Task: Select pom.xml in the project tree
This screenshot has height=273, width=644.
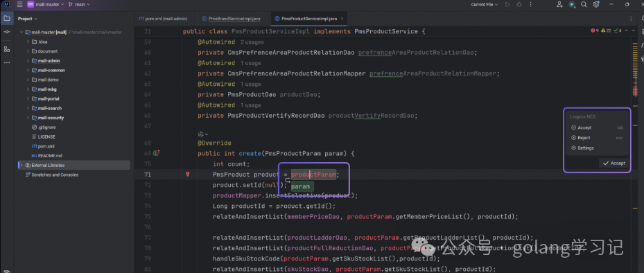Action: pos(43,146)
